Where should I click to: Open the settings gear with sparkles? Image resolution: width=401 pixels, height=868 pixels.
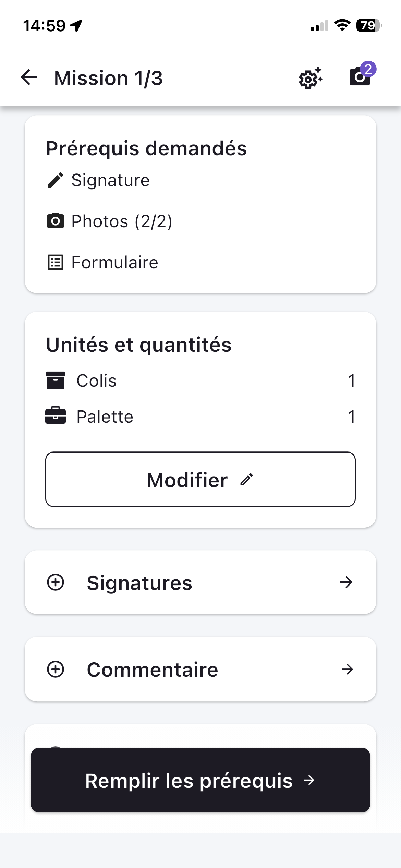coord(310,78)
